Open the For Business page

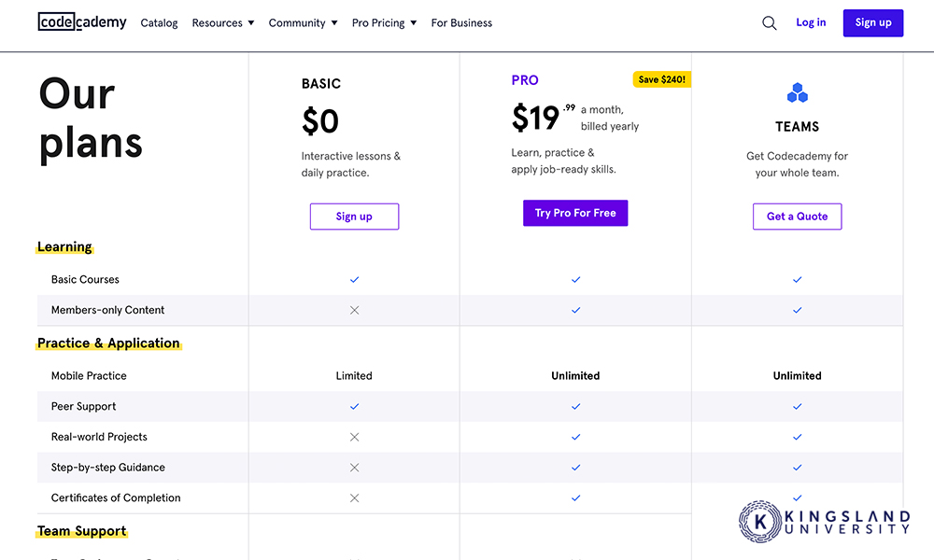(x=461, y=23)
